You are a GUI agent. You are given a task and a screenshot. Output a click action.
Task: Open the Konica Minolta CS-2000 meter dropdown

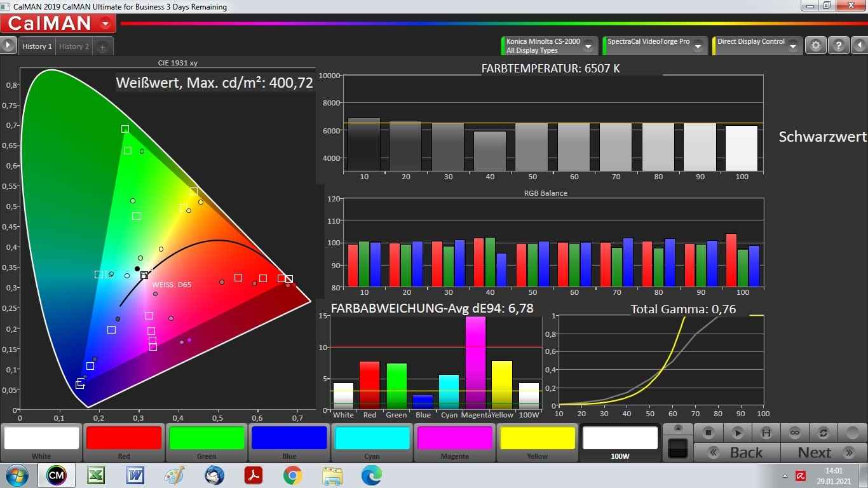[x=588, y=46]
